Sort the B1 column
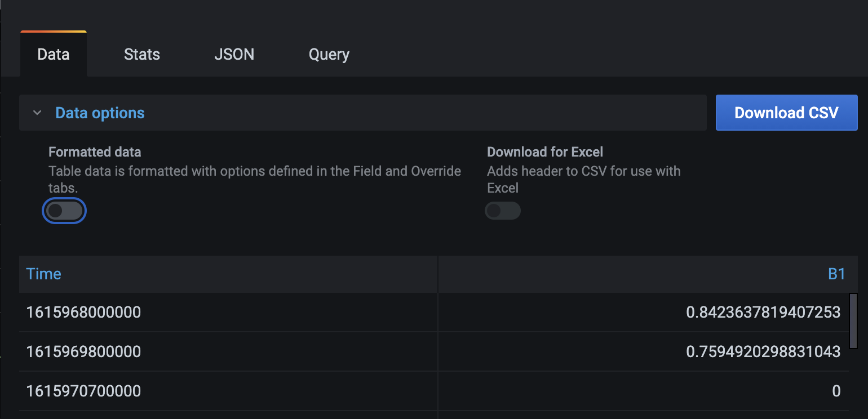 pyautogui.click(x=838, y=274)
